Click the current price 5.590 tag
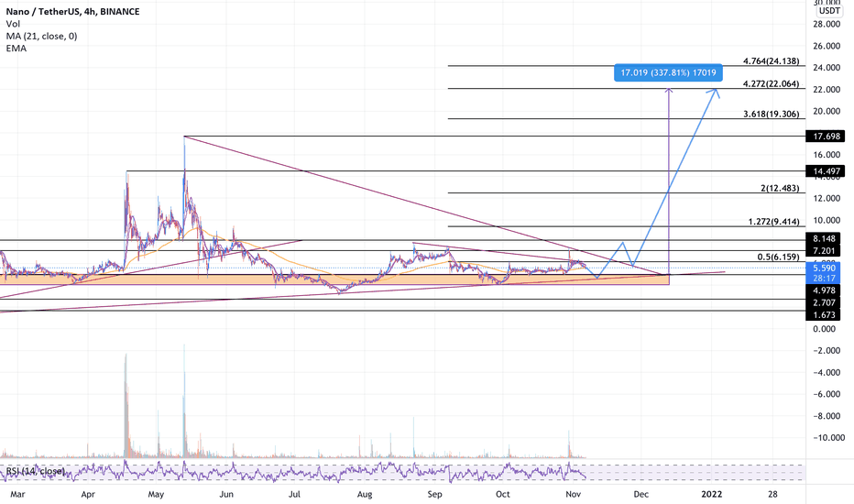854x504 pixels. (824, 268)
